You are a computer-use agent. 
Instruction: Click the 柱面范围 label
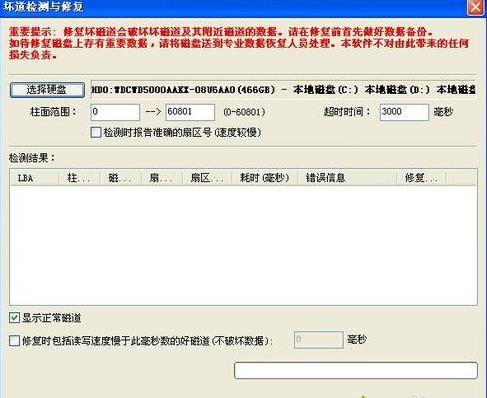coord(53,112)
